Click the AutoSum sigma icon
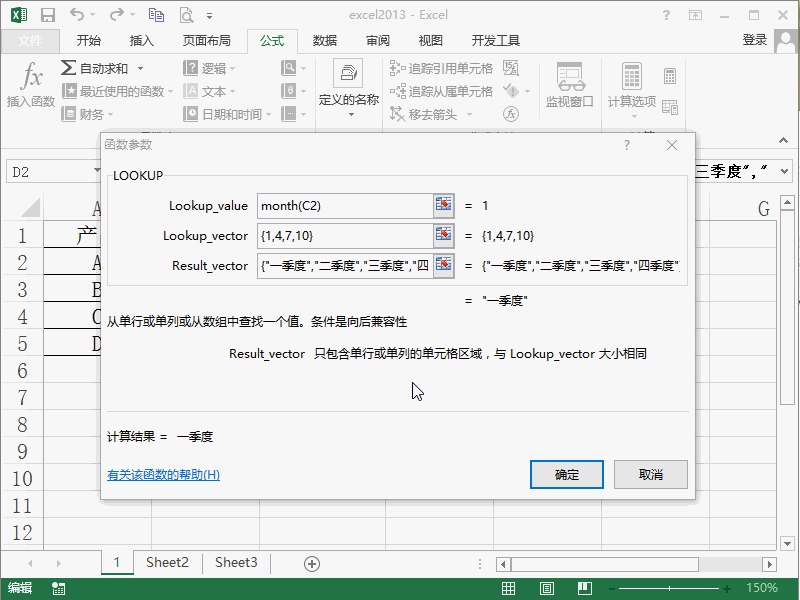Screen dimensions: 800x600 pos(69,68)
